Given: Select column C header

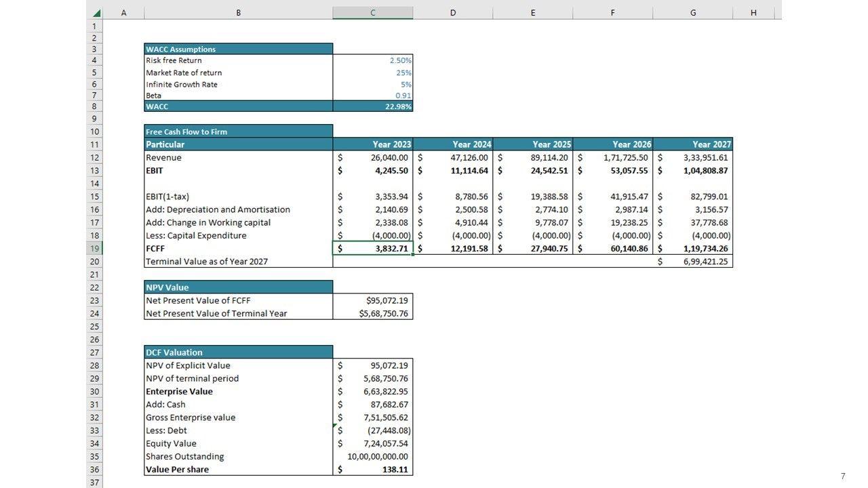Looking at the screenshot, I should 372,13.
